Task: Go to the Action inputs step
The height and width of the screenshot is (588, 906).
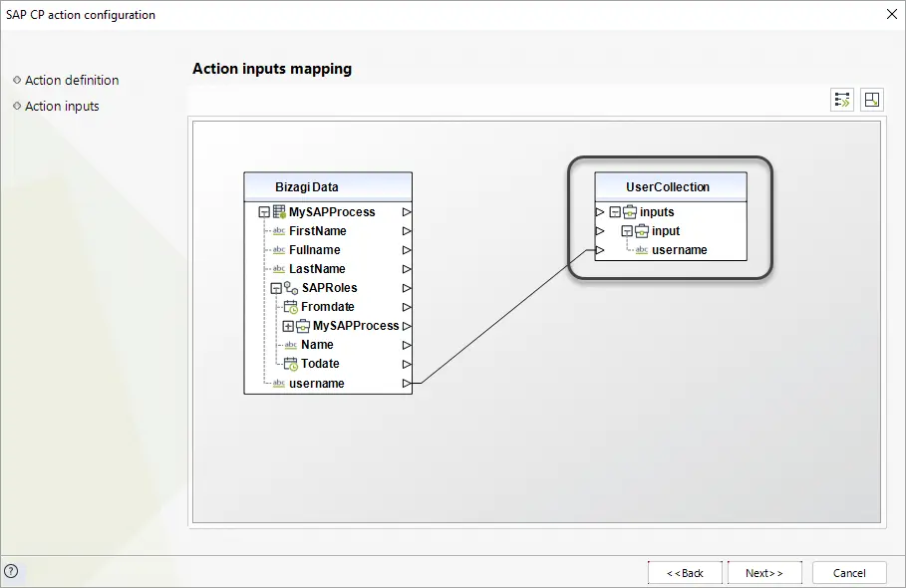Action: [x=62, y=107]
